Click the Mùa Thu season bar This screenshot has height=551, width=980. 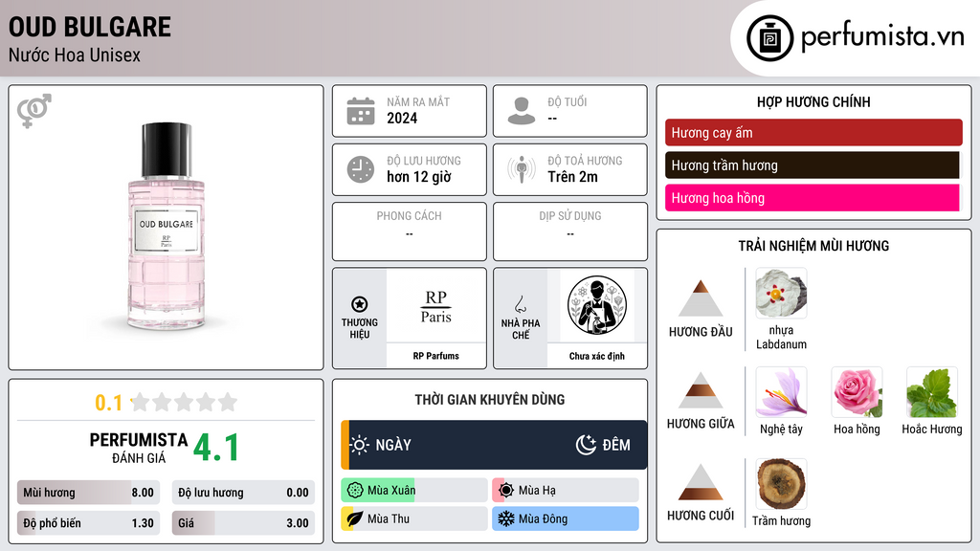pyautogui.click(x=414, y=518)
